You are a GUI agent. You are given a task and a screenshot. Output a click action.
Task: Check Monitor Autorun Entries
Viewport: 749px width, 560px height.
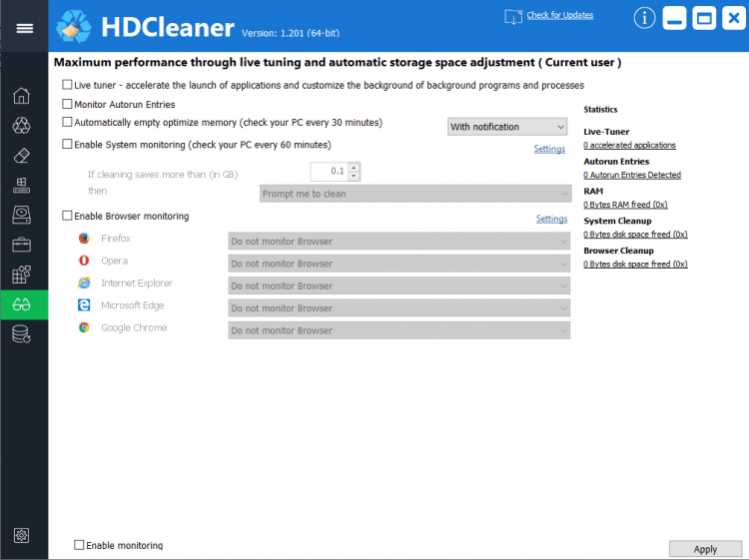[x=67, y=104]
